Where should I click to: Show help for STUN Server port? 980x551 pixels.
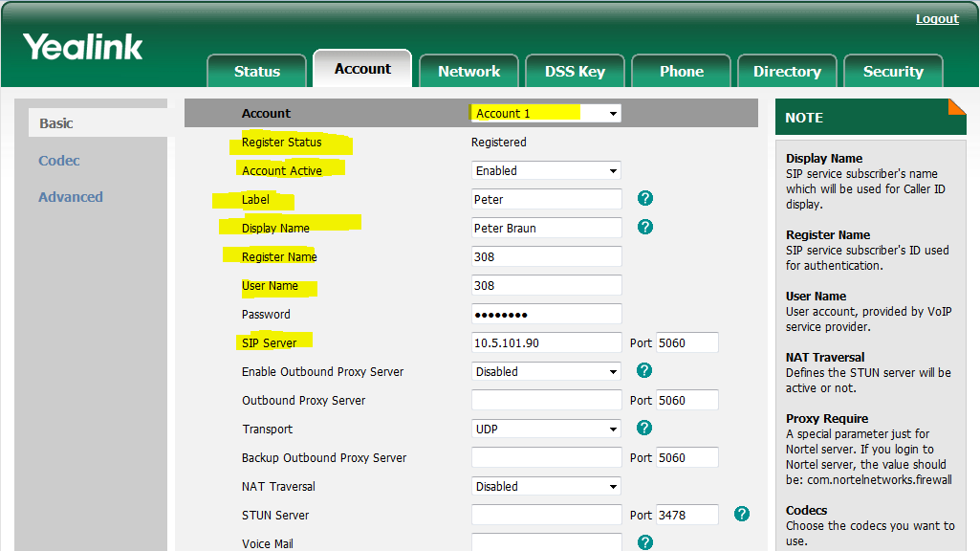coord(741,515)
